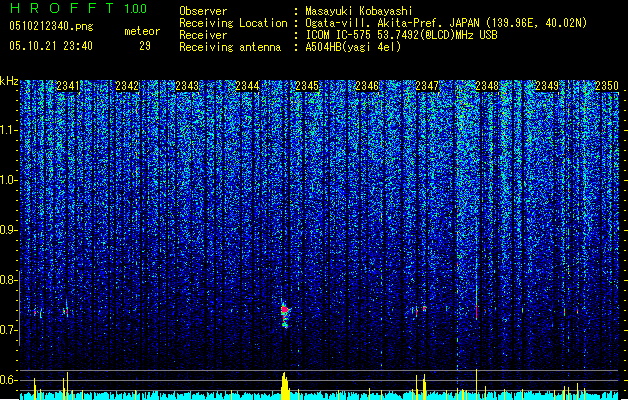Click the 'Receiving antenna' field label
Image resolution: width=629 pixels, height=400 pixels.
230,47
